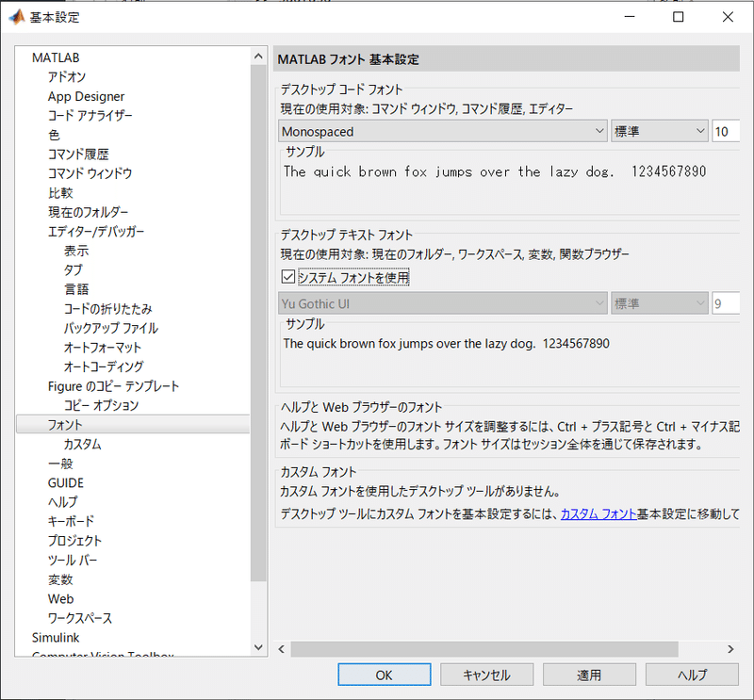The width and height of the screenshot is (754, 700).
Task: Select the MATLAB root tree node
Action: pyautogui.click(x=56, y=57)
